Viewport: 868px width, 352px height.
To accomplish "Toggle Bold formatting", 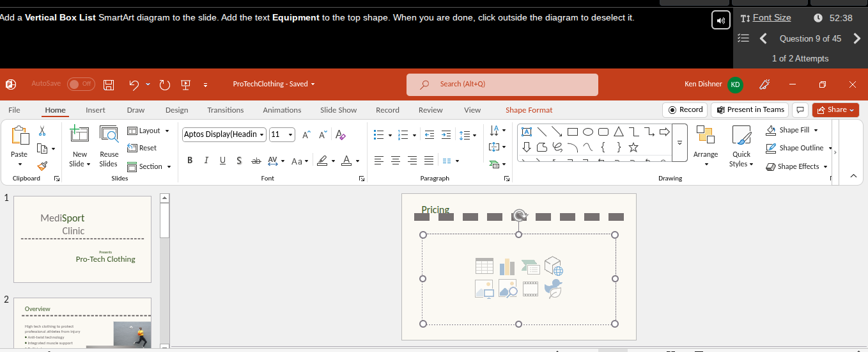I will tap(190, 161).
